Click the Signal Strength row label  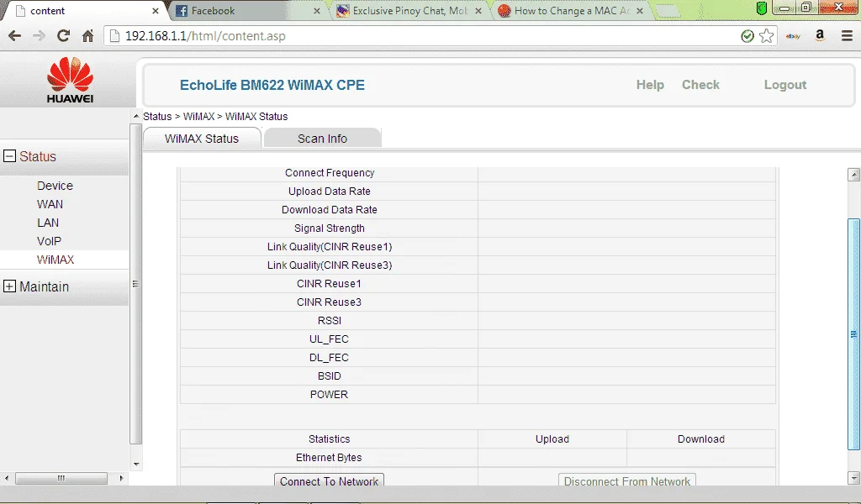(329, 228)
